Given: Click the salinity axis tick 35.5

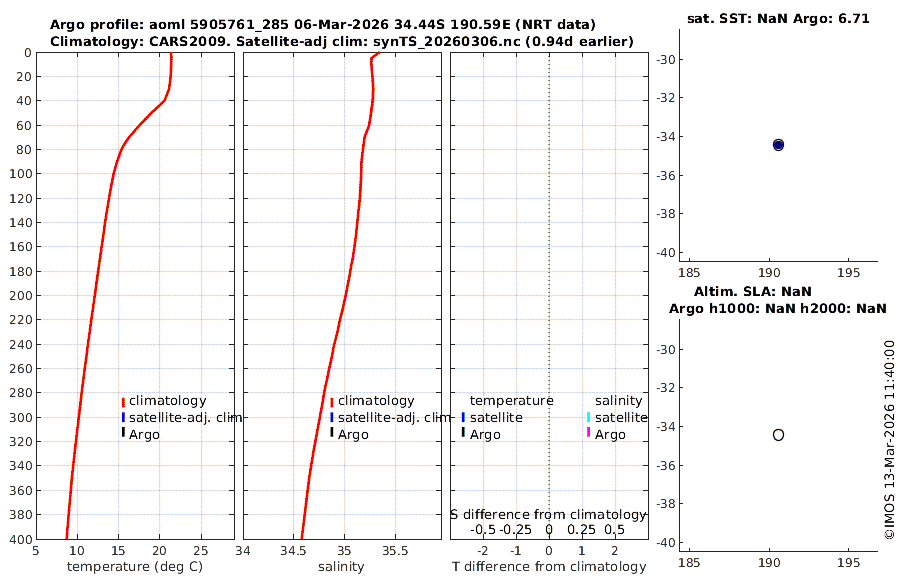Looking at the screenshot, I should [395, 551].
